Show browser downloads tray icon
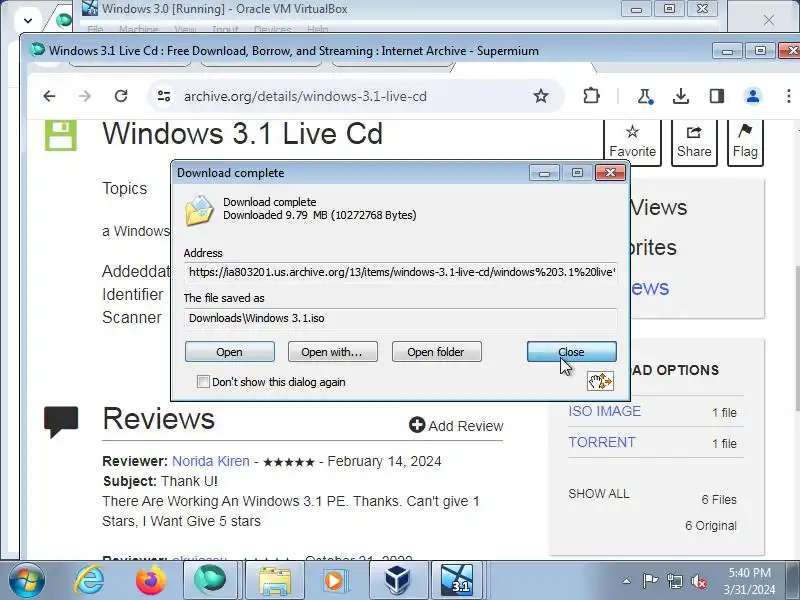This screenshot has width=800, height=600. click(x=681, y=96)
